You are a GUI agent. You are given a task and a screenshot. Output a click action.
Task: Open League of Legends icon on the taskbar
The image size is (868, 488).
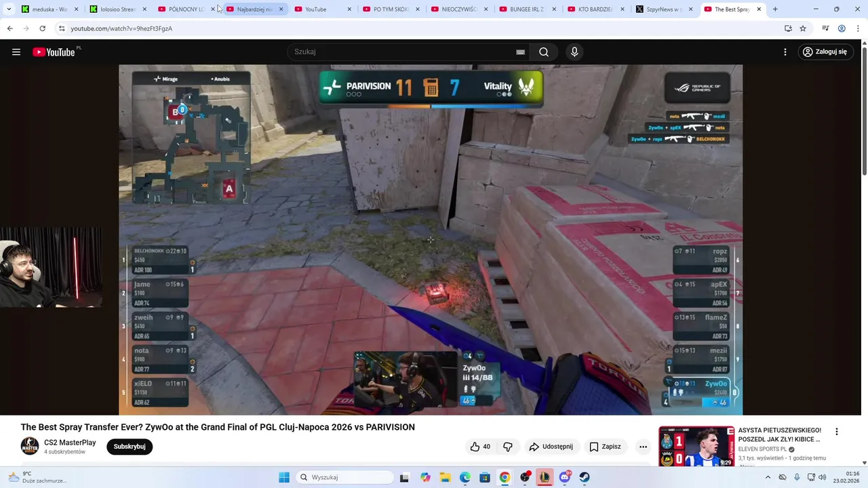click(x=545, y=477)
